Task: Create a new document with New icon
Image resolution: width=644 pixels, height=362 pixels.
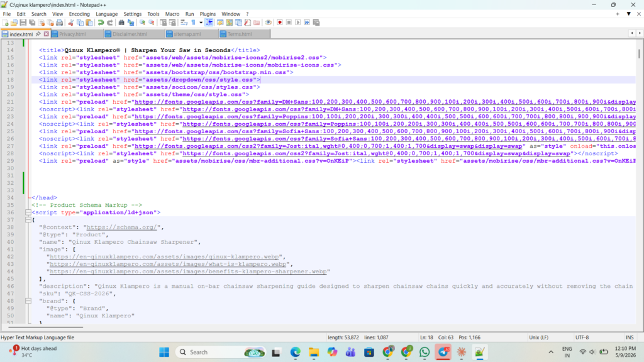Action: coord(5,23)
